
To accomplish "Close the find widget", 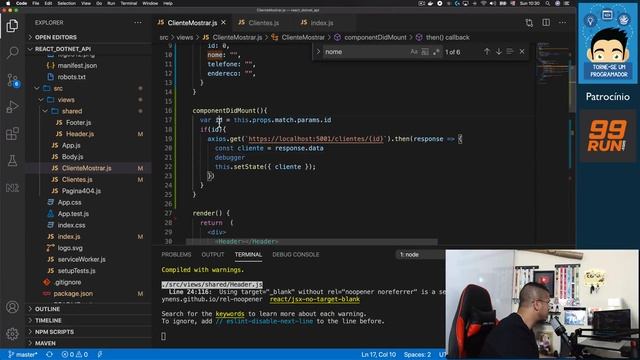I will point(522,51).
